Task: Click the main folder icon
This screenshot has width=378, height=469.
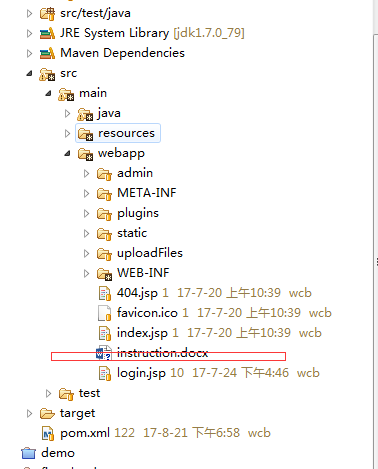Action: (66, 94)
